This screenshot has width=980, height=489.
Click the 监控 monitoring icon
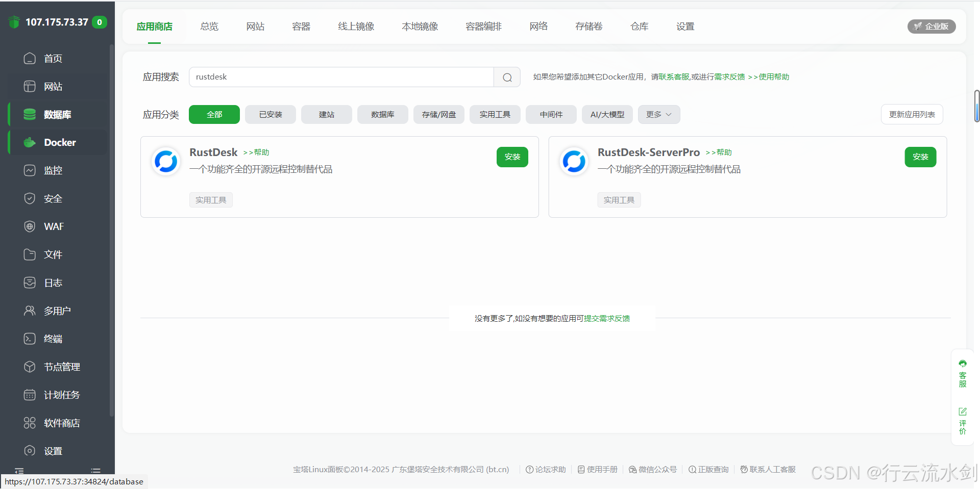[x=30, y=170]
